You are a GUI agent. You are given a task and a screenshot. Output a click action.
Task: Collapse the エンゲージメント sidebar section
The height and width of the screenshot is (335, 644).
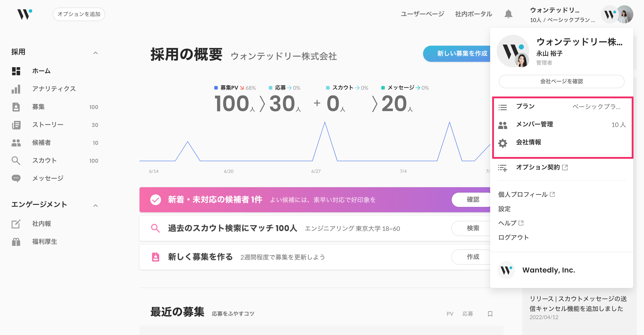(95, 206)
